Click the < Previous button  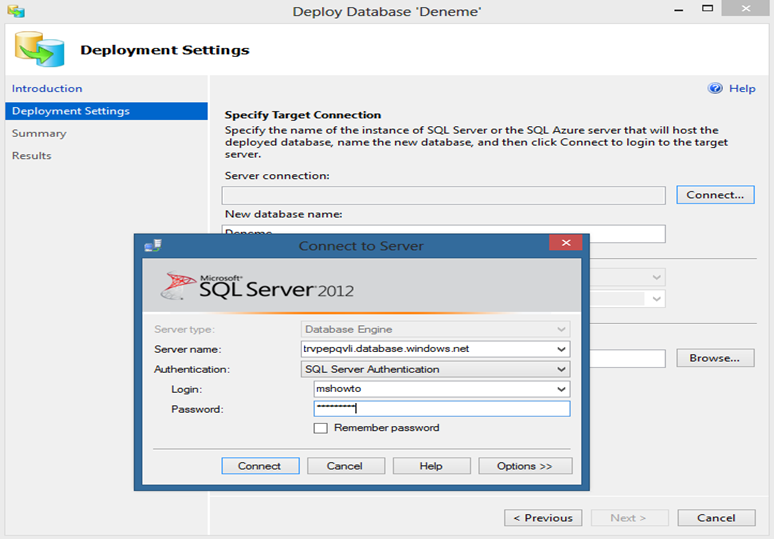click(x=543, y=518)
